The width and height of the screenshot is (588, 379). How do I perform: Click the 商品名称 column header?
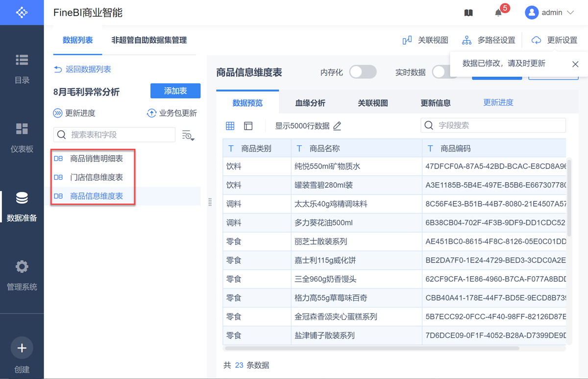click(x=357, y=148)
